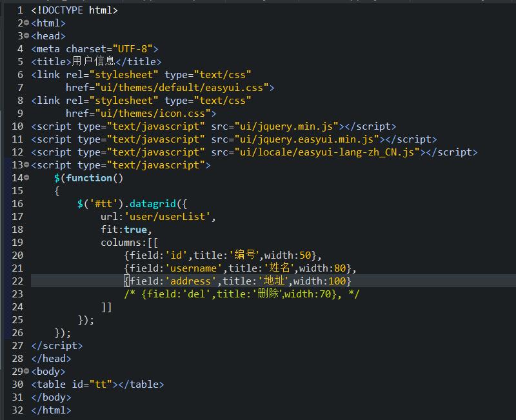Click the '姓名' title string
The image size is (516, 420).
point(280,268)
